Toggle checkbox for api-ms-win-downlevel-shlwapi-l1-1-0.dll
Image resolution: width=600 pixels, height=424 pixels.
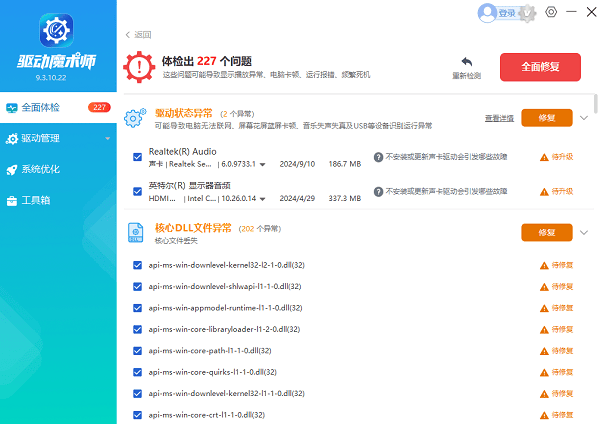click(x=137, y=287)
